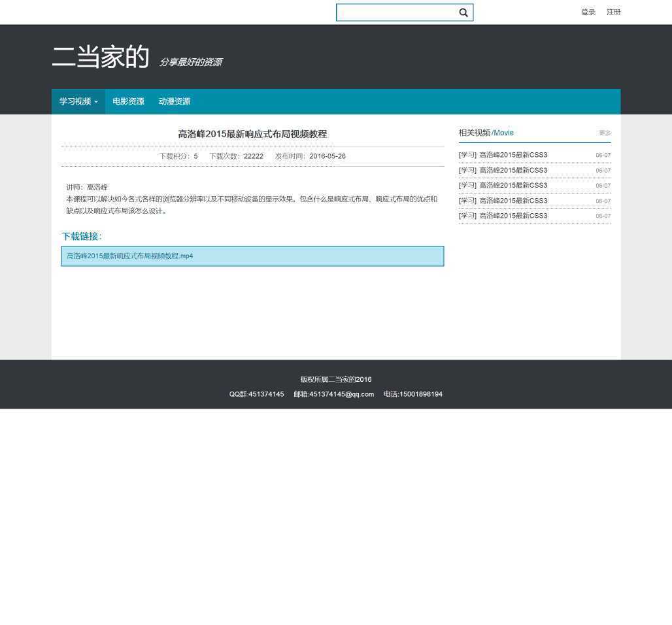Open the last related 高洛峰2015最新CSS3 video
Image resolution: width=672 pixels, height=625 pixels.
click(512, 216)
